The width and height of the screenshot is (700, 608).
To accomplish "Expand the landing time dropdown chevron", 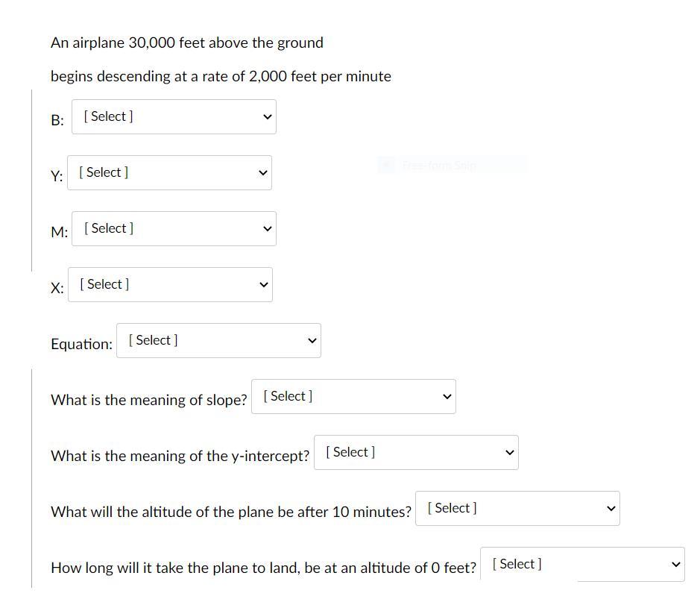I will click(x=675, y=565).
